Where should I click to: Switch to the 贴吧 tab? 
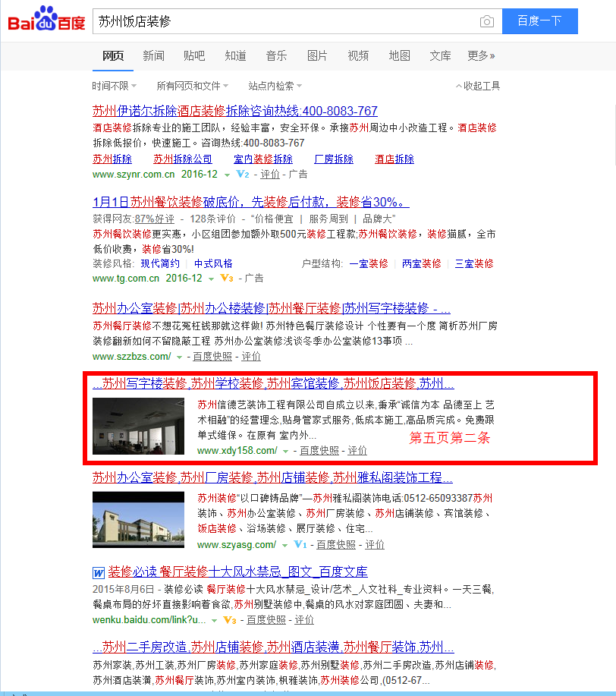194,56
